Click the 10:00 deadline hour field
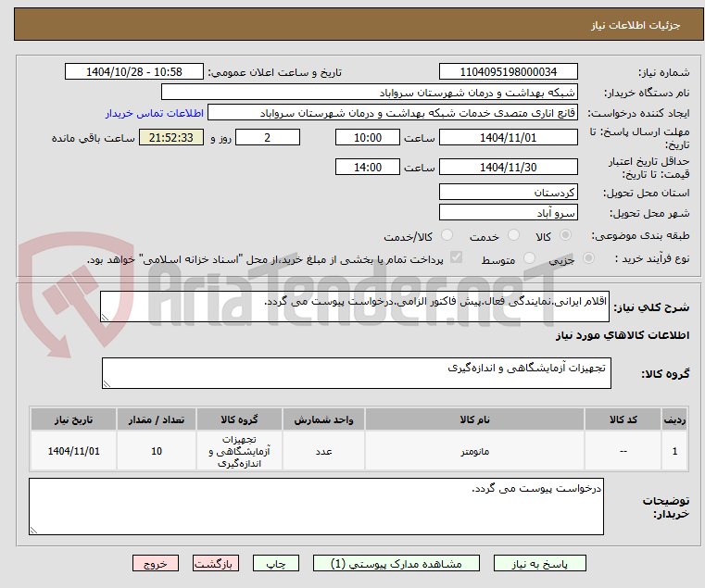This screenshot has width=705, height=588. (x=368, y=138)
